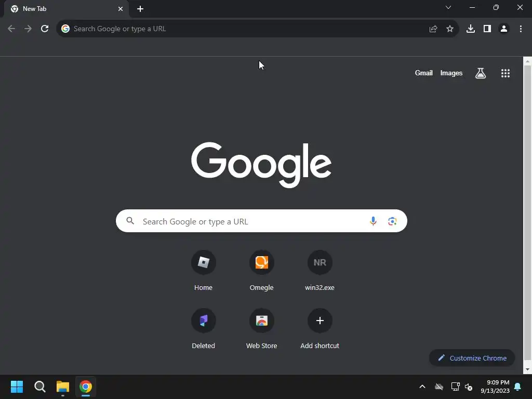Image resolution: width=532 pixels, height=399 pixels.
Task: Close the New Tab tab
Action: (x=121, y=9)
